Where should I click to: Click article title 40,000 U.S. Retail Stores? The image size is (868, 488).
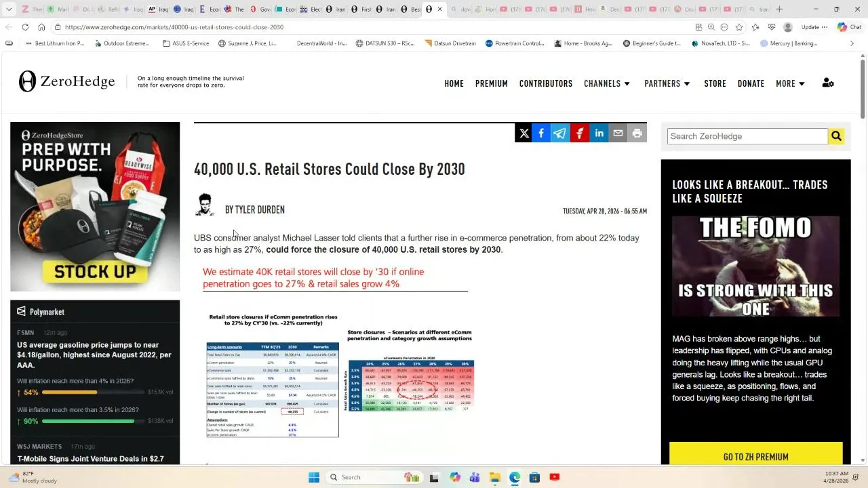click(x=330, y=169)
